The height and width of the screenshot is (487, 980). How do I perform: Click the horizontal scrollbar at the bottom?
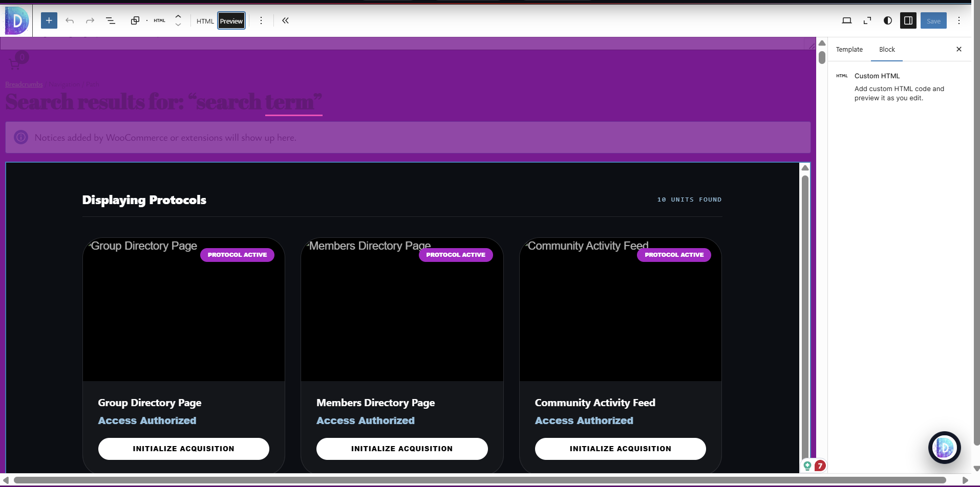[480, 480]
